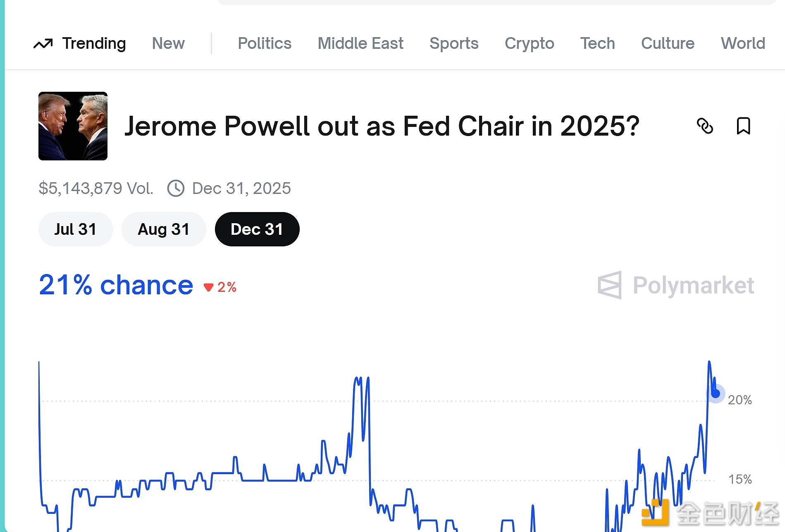The height and width of the screenshot is (532, 785).
Task: Open the Crypto category
Action: click(x=529, y=43)
